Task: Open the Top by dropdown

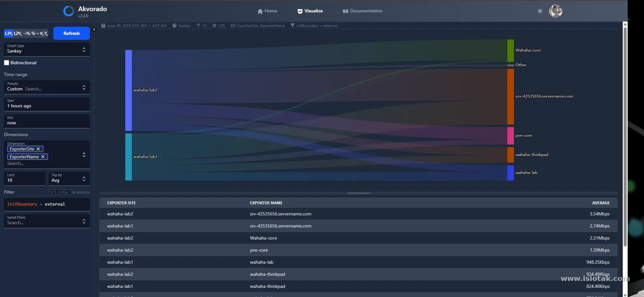Action: click(x=69, y=179)
